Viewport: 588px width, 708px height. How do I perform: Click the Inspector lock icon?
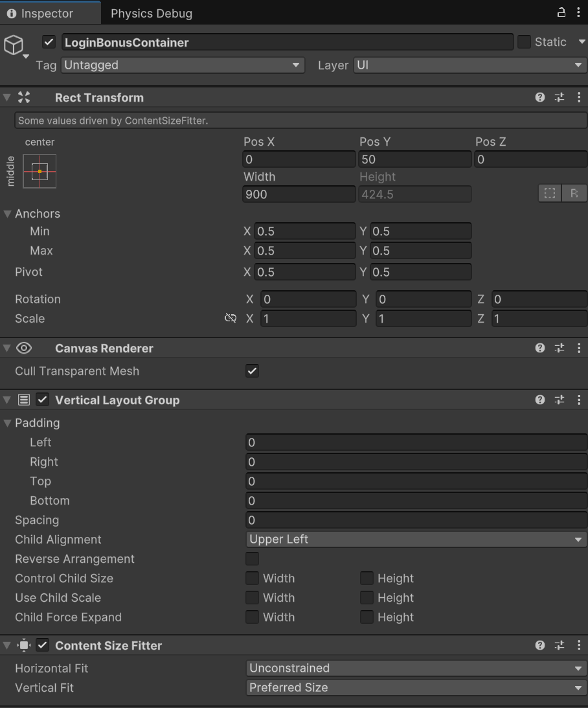click(x=561, y=12)
